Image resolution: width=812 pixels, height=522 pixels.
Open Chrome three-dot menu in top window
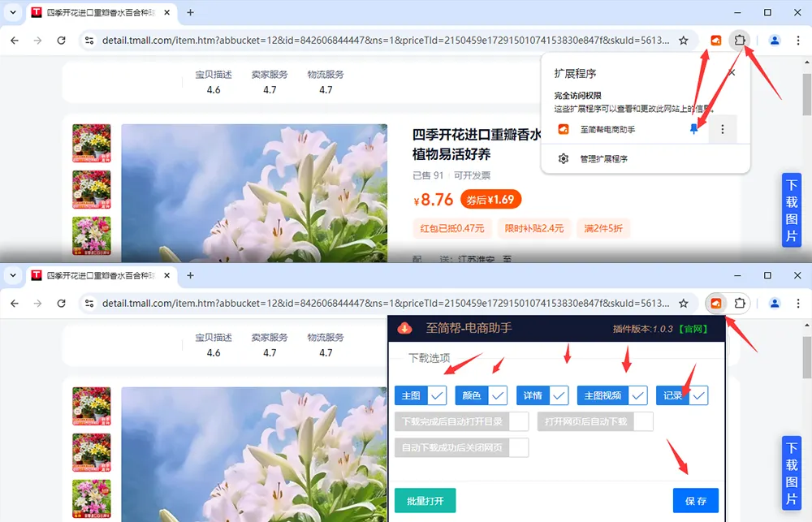pos(798,41)
